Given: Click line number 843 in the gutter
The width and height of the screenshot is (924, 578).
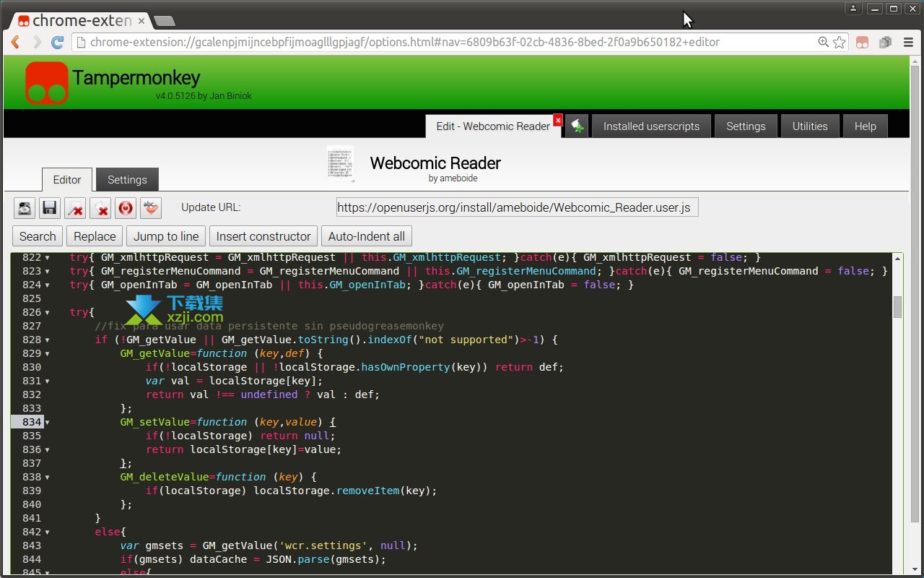Looking at the screenshot, I should pos(31,545).
